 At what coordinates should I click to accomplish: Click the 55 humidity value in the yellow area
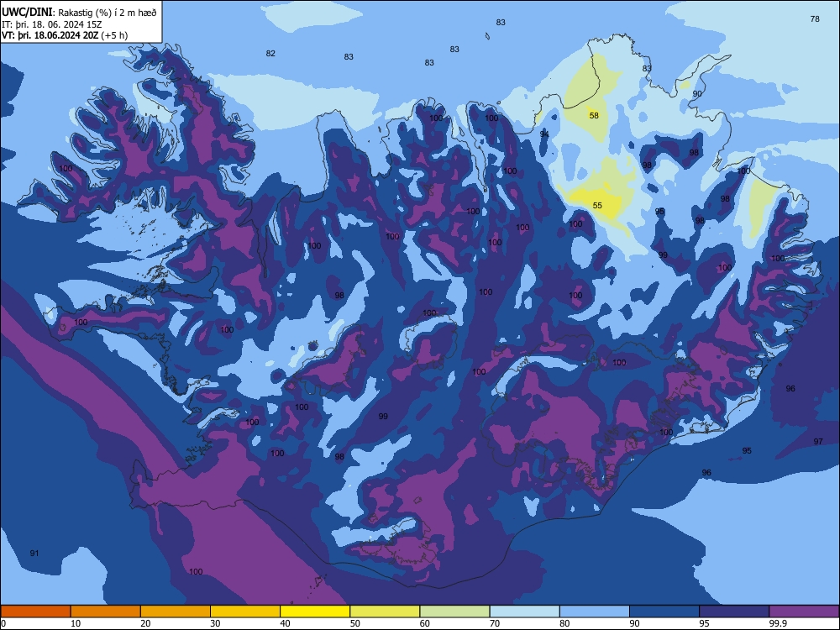click(597, 205)
